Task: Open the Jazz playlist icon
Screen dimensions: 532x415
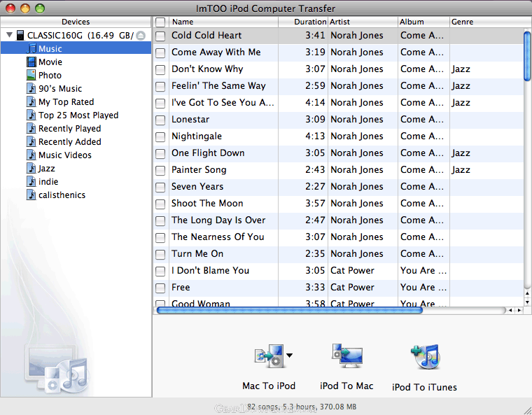Action: (x=31, y=169)
